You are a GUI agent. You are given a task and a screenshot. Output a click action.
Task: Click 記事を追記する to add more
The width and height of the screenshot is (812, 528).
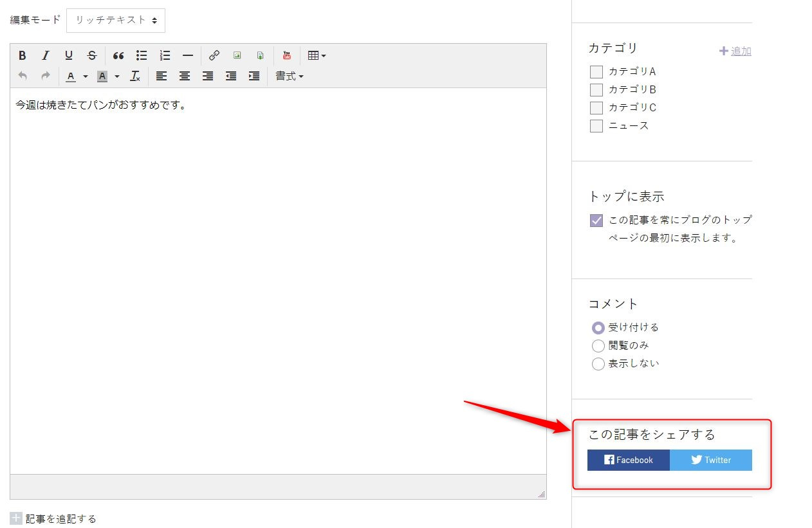[x=61, y=519]
